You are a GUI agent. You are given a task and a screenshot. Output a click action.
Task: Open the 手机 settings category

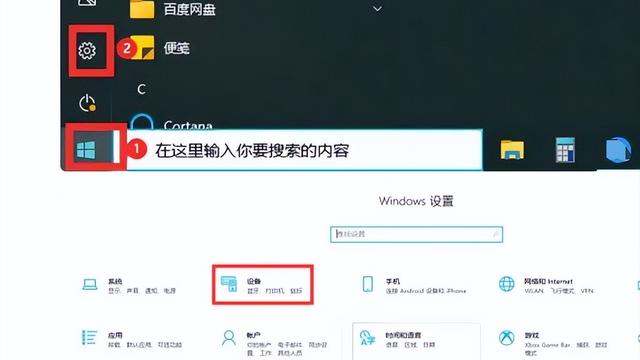point(414,285)
